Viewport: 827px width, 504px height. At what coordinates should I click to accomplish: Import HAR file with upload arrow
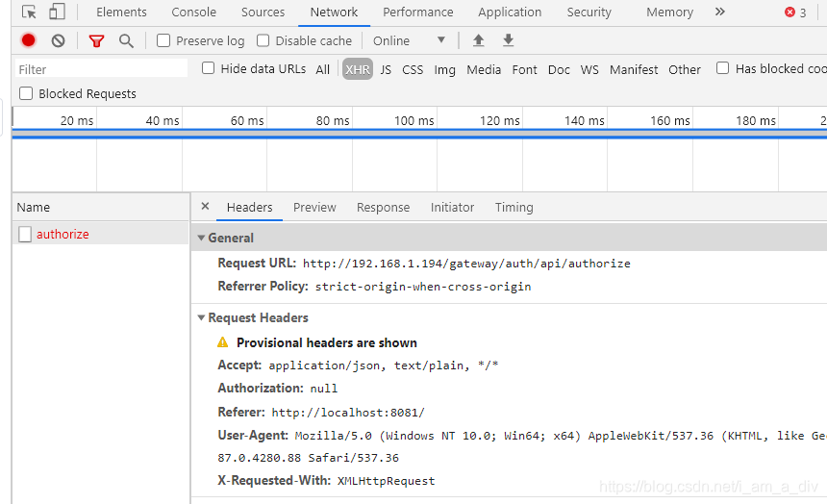478,40
